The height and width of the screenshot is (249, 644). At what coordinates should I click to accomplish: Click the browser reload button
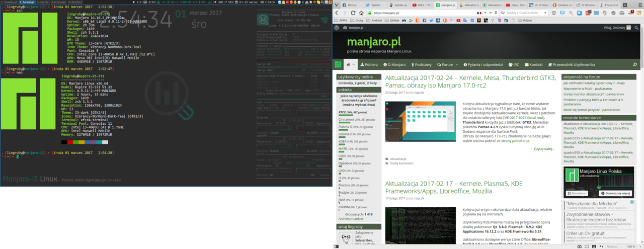point(354,13)
